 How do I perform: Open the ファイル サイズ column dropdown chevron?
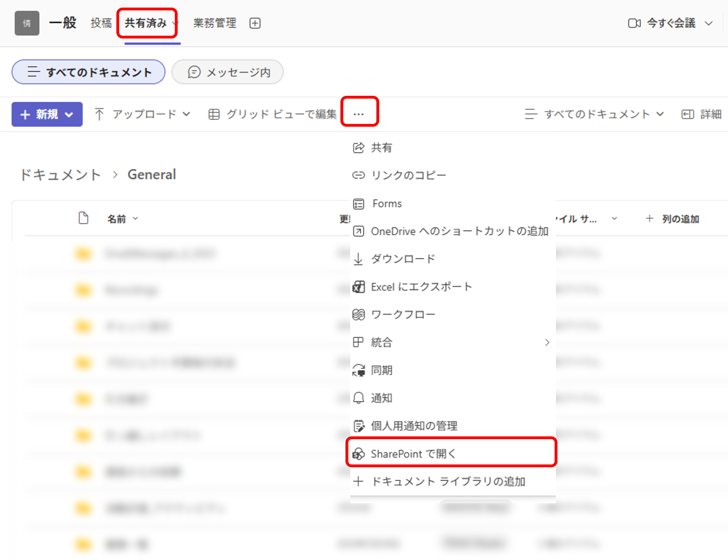(x=614, y=219)
